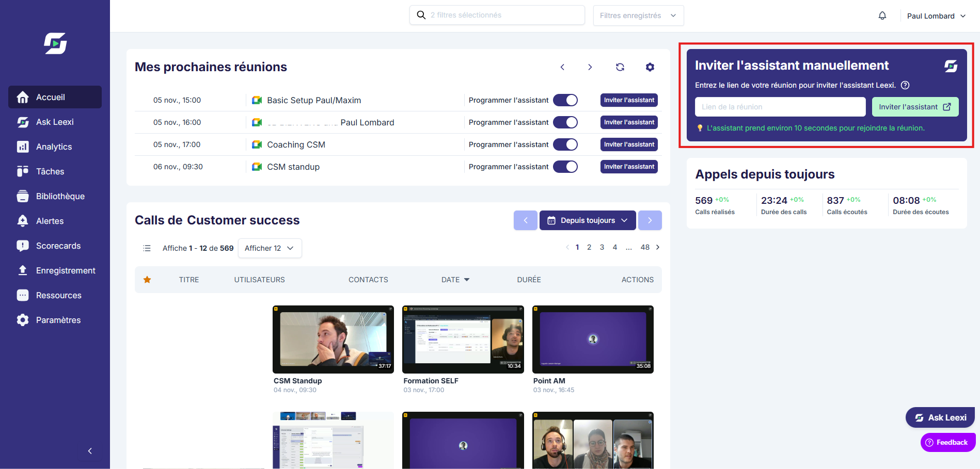This screenshot has height=469, width=980.
Task: Toggle assistant for Coaching CSM
Action: [565, 144]
